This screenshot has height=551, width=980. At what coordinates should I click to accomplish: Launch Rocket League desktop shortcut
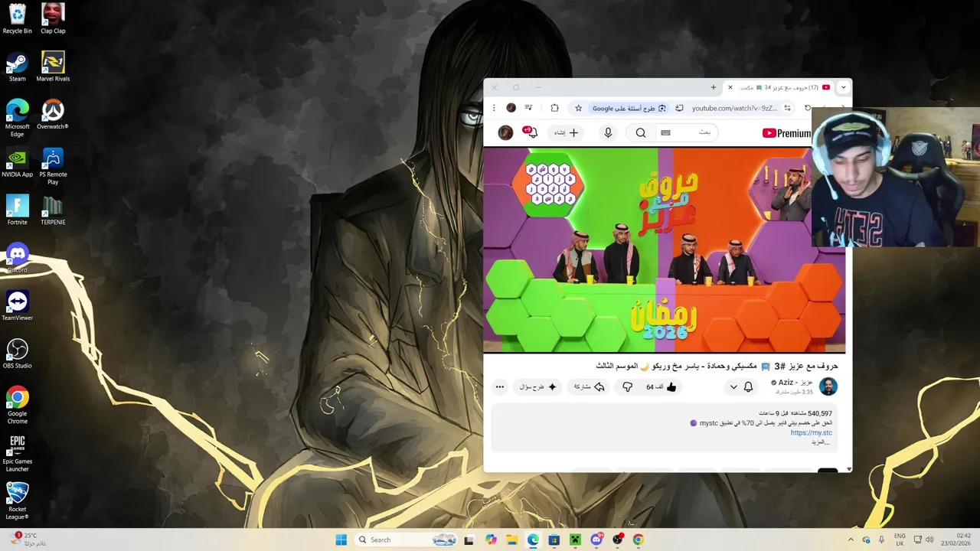(x=17, y=500)
